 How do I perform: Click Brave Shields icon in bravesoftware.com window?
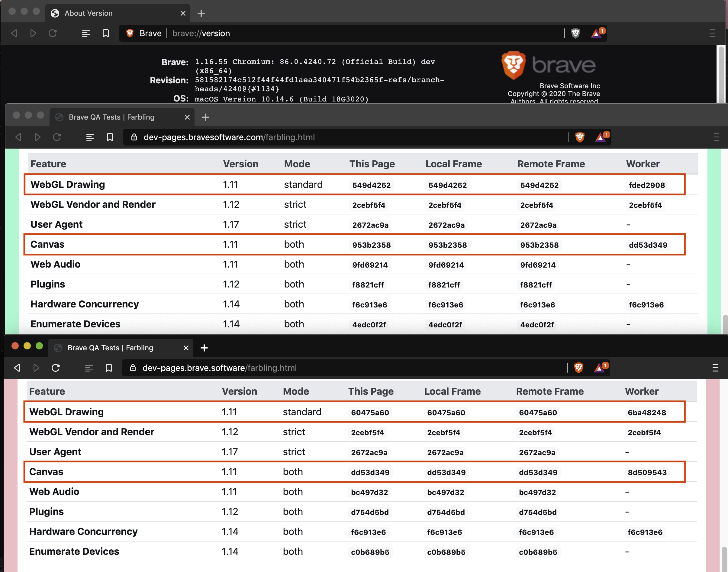tap(580, 137)
